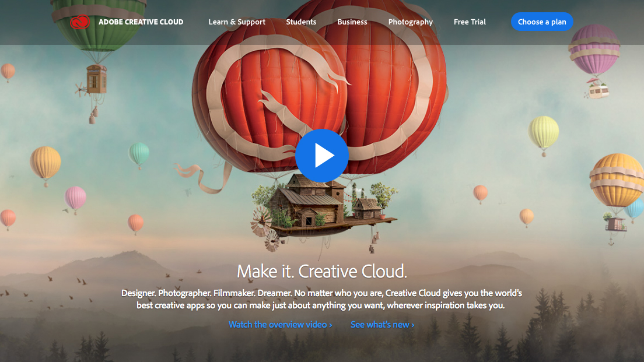Viewport: 644px width, 362px height.
Task: Click the Creative Cloud logo icon
Action: 80,22
